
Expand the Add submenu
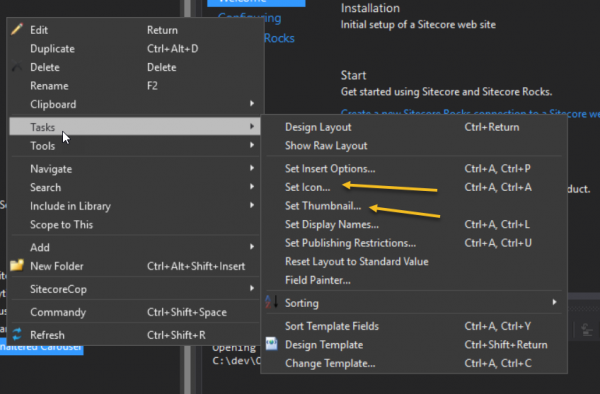point(135,247)
